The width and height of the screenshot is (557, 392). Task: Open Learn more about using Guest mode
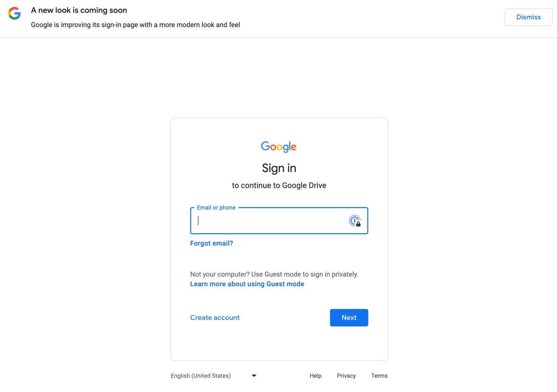247,284
